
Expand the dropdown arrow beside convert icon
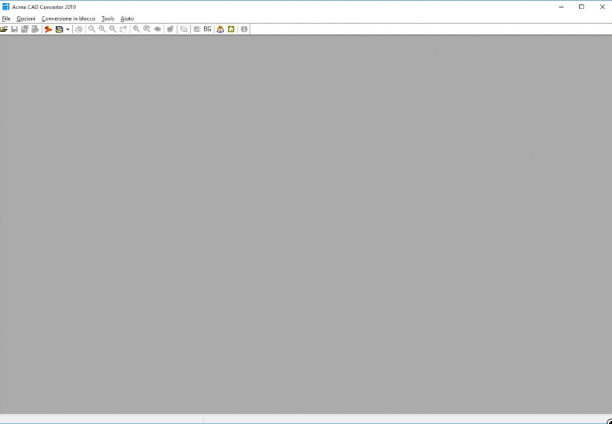[68, 29]
